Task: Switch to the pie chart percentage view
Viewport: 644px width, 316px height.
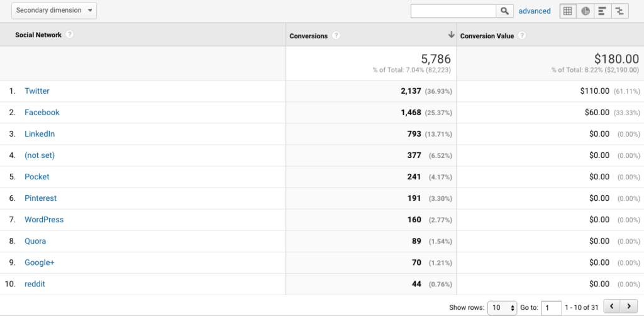Action: tap(586, 11)
